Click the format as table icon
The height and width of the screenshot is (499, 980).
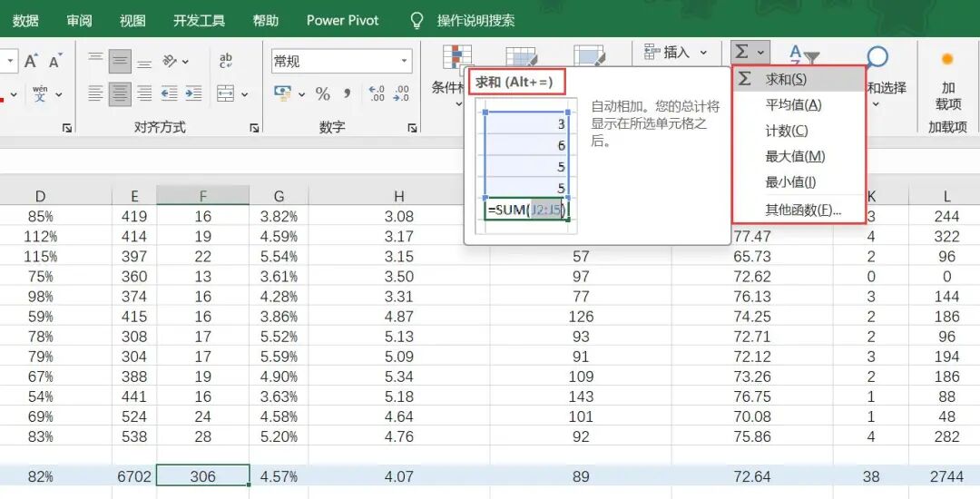click(x=521, y=55)
